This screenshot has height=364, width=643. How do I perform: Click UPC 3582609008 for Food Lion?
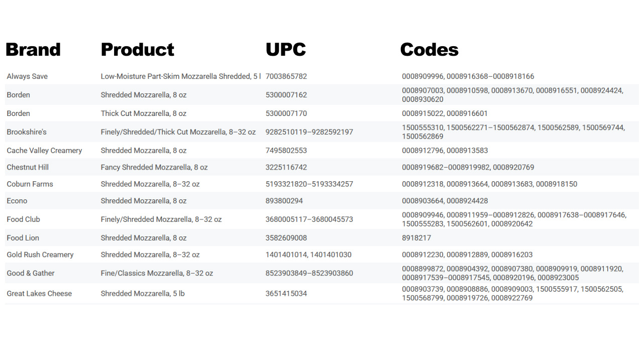[286, 238]
